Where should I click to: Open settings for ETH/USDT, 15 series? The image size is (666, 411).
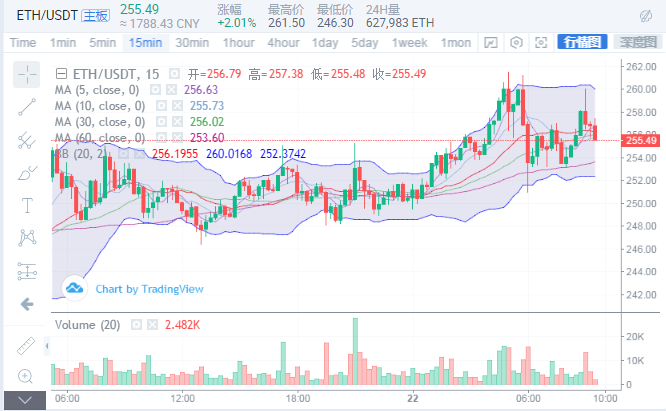click(x=174, y=74)
